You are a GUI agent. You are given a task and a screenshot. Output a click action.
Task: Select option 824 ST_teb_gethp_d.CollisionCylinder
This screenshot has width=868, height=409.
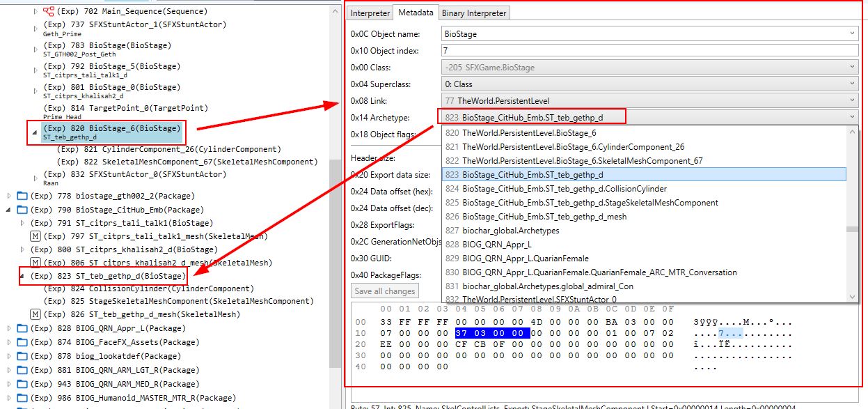coord(645,189)
